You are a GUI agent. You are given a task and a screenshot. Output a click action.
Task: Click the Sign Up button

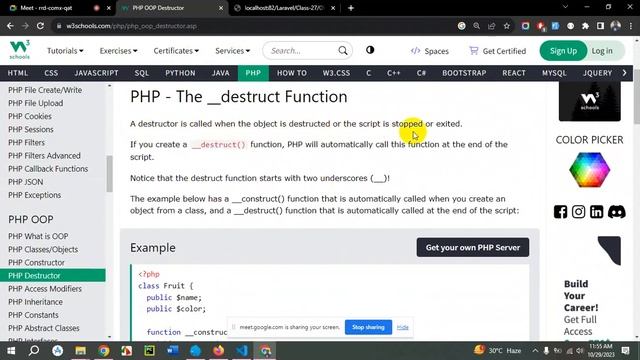tap(563, 51)
